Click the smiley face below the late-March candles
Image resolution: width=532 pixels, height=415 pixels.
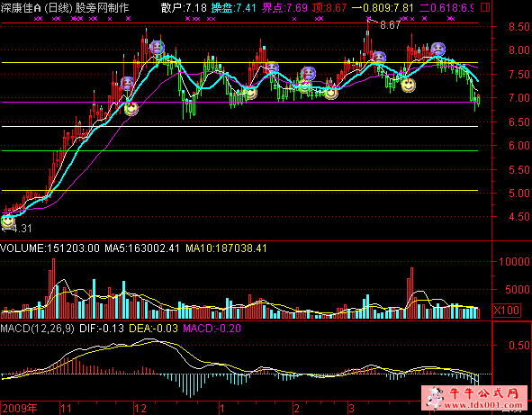click(408, 86)
